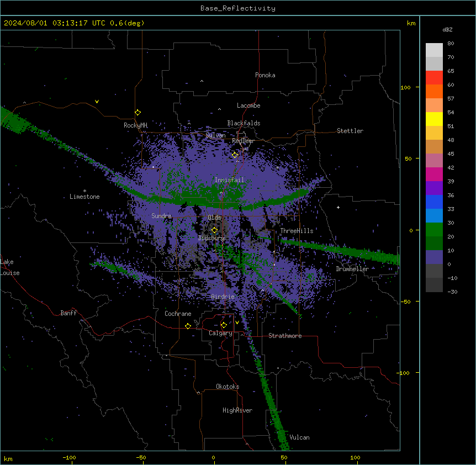Click the Innisfail city label

[229, 180]
